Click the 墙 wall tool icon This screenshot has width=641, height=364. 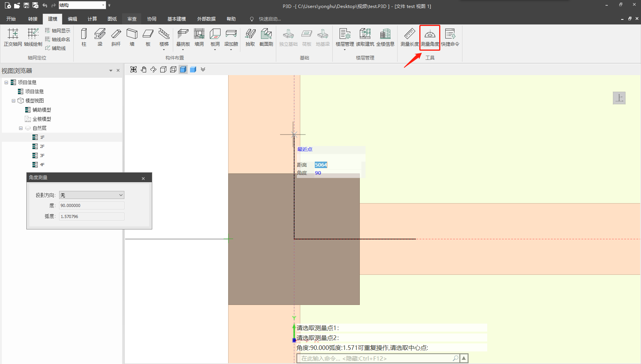tap(132, 37)
